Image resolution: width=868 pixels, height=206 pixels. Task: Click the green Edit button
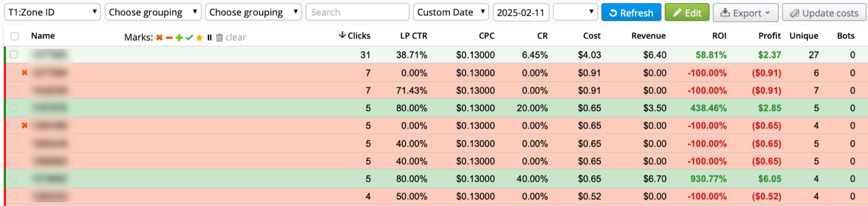[x=687, y=13]
